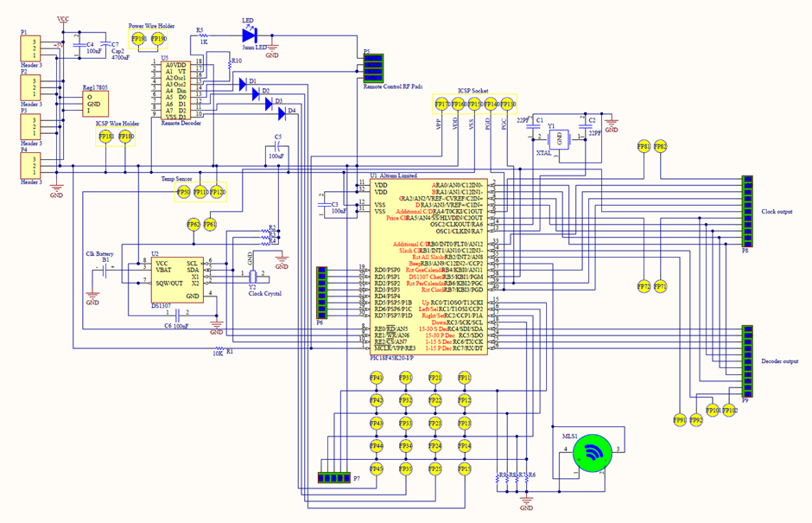Click the yellow pad FP62
This screenshot has height=523, width=812.
(x=193, y=225)
